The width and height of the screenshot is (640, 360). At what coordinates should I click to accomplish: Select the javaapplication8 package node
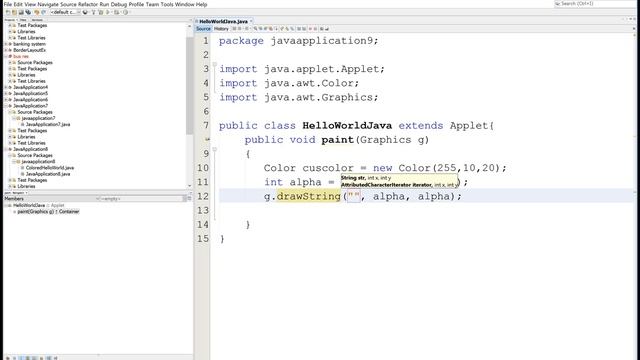38,162
